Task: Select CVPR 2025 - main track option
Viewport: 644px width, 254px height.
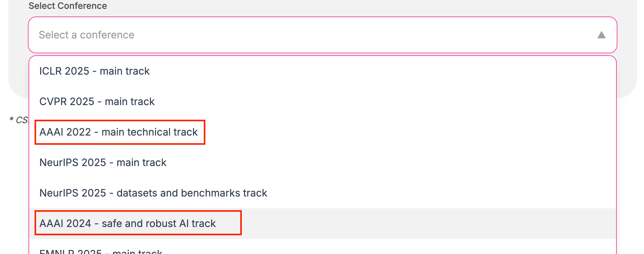Action: [97, 102]
